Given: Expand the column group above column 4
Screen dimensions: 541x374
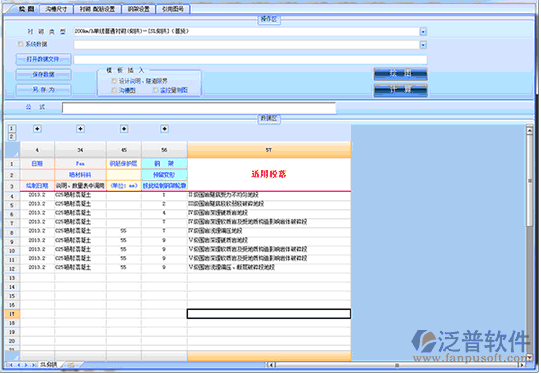Looking at the screenshot, I should (37, 129).
